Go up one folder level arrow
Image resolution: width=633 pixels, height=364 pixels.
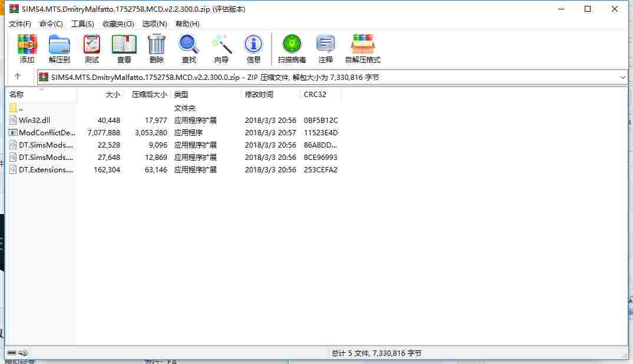pos(17,76)
